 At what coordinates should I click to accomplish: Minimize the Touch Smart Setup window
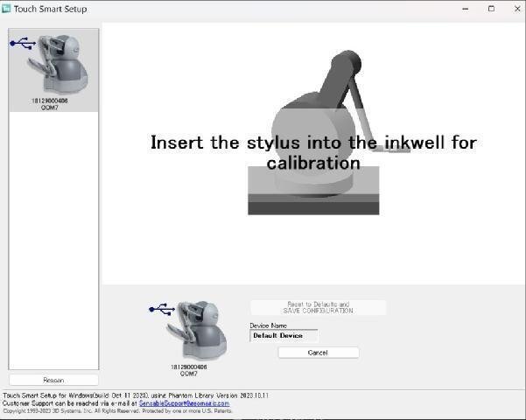coord(466,9)
